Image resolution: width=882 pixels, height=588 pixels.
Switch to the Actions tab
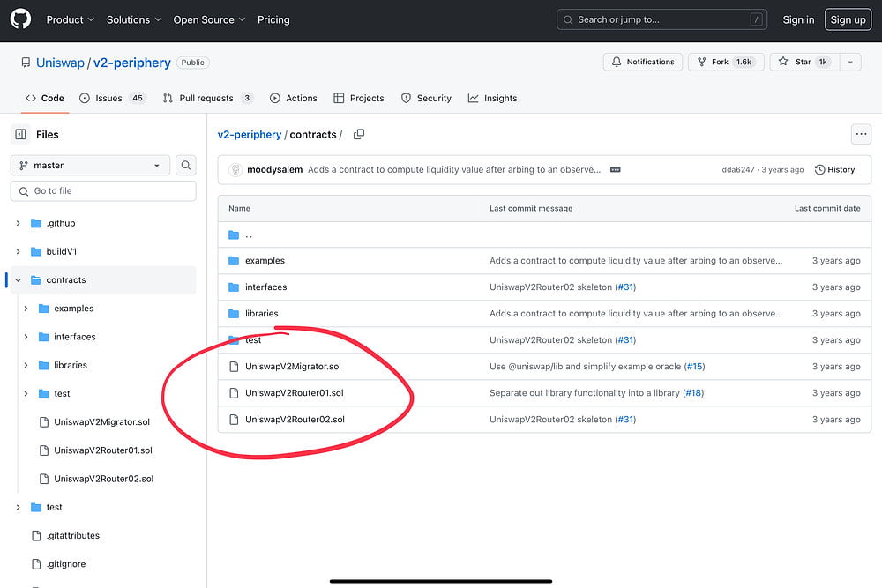[x=294, y=99]
